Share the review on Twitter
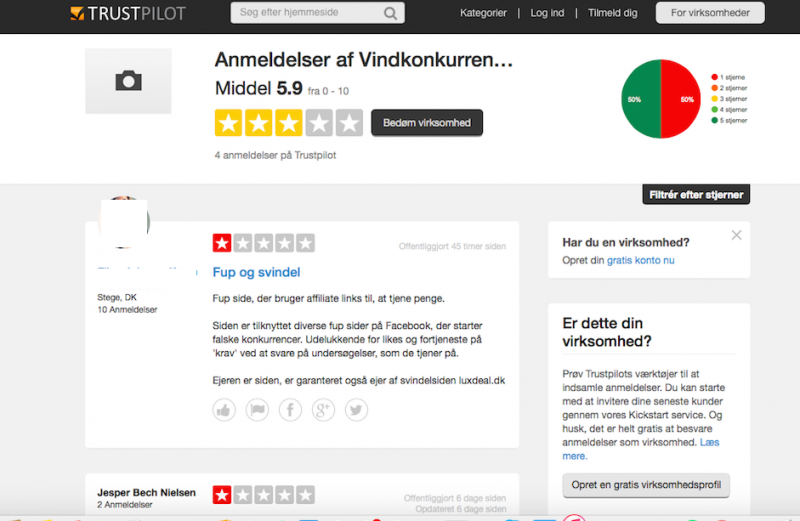800x521 pixels. point(356,410)
